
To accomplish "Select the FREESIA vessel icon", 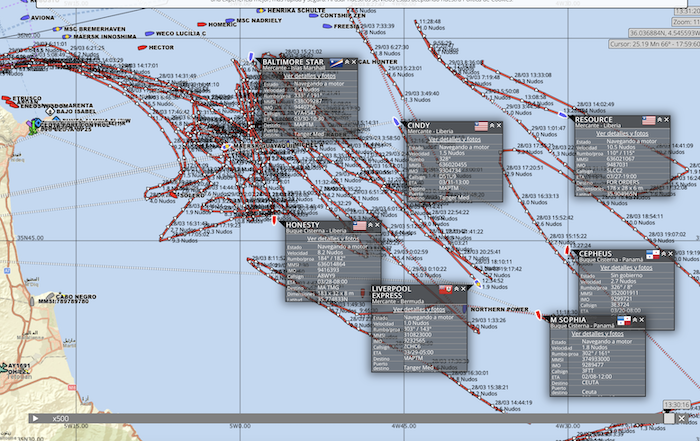I will tap(327, 26).
